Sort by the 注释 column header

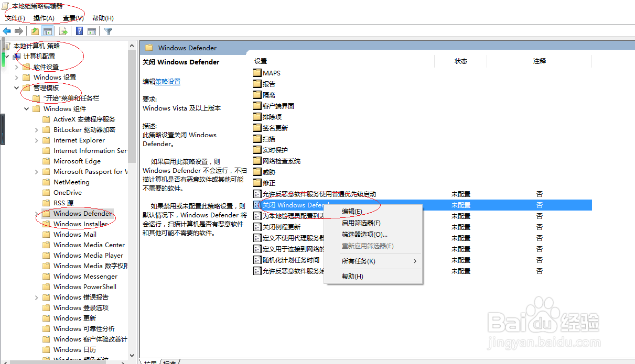pos(540,61)
